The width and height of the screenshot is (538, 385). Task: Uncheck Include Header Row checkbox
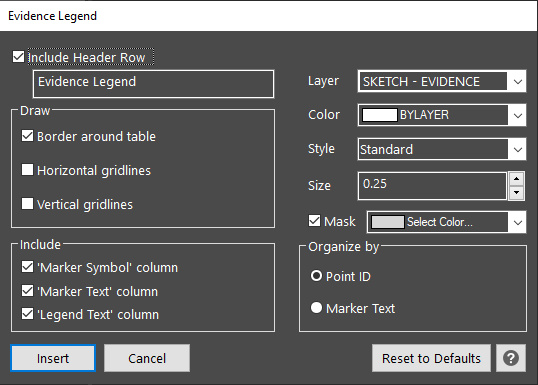[x=19, y=57]
